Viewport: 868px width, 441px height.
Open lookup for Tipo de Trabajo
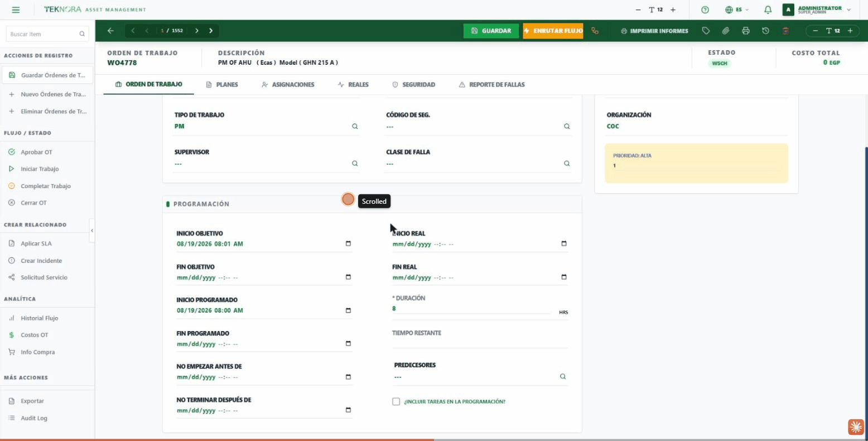pyautogui.click(x=355, y=127)
